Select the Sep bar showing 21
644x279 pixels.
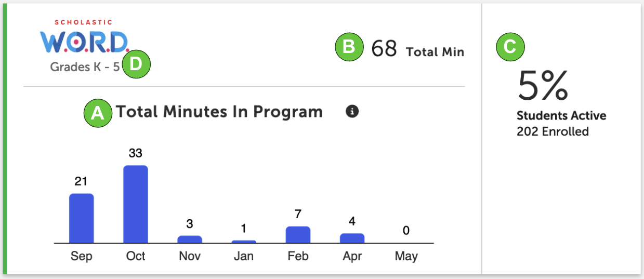point(82,218)
